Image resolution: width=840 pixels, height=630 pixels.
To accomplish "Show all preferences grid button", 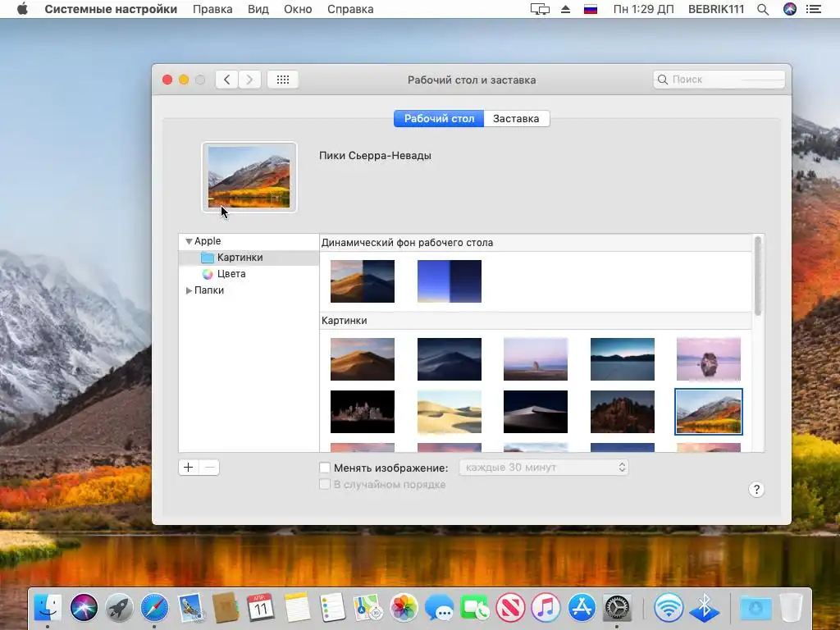I will [x=283, y=80].
